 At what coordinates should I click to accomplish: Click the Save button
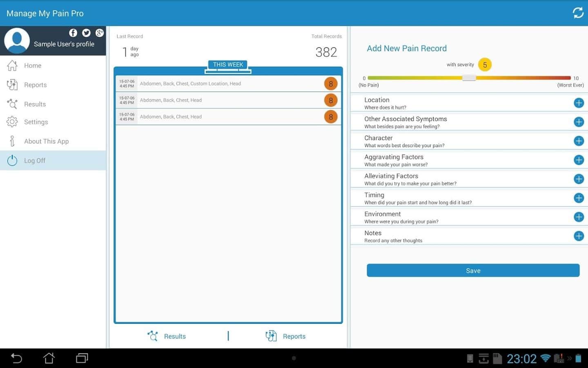473,271
